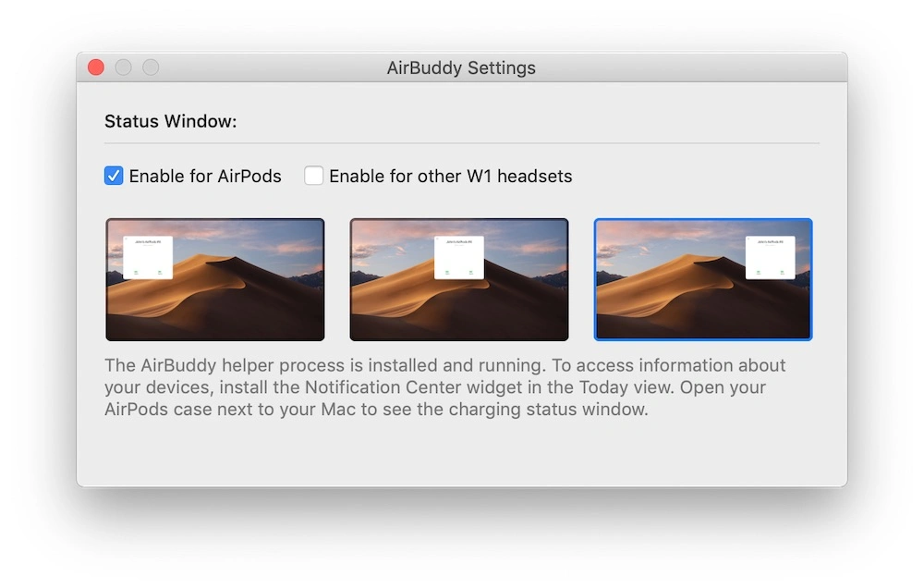Close the AirBuddy Settings window
The height and width of the screenshot is (588, 924).
(x=96, y=67)
